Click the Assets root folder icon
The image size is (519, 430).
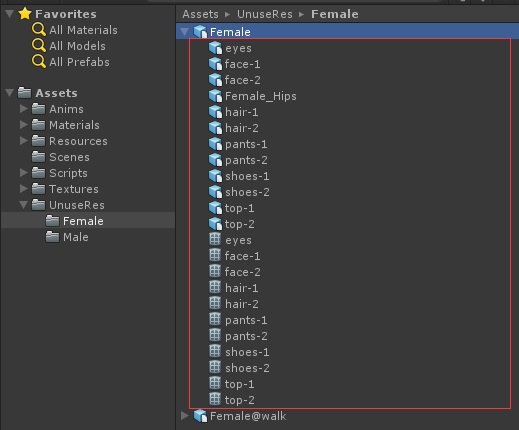24,93
